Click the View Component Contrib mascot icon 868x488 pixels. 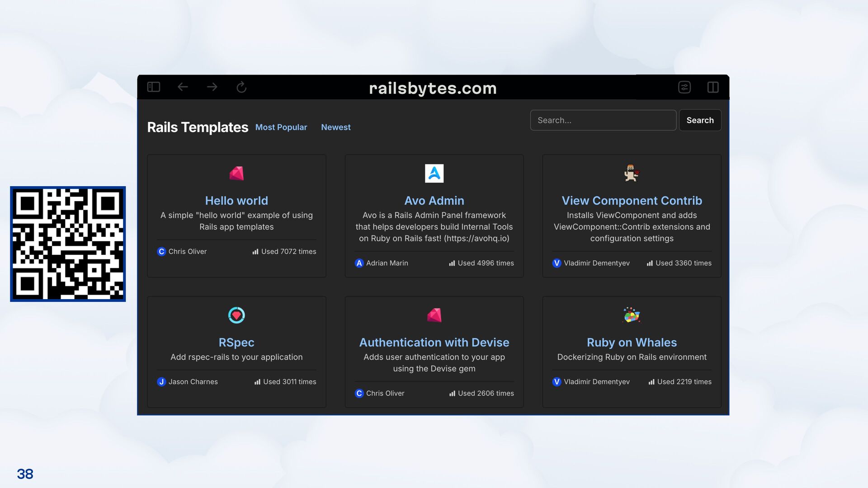point(632,174)
